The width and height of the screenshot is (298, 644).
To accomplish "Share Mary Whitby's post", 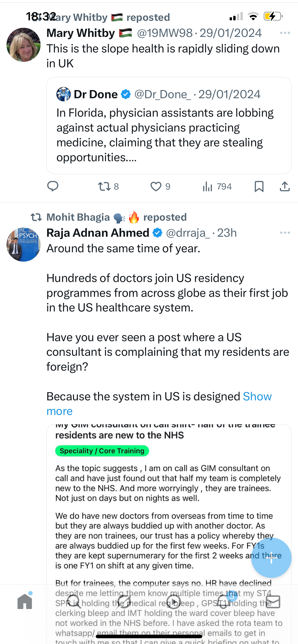I will (285, 186).
